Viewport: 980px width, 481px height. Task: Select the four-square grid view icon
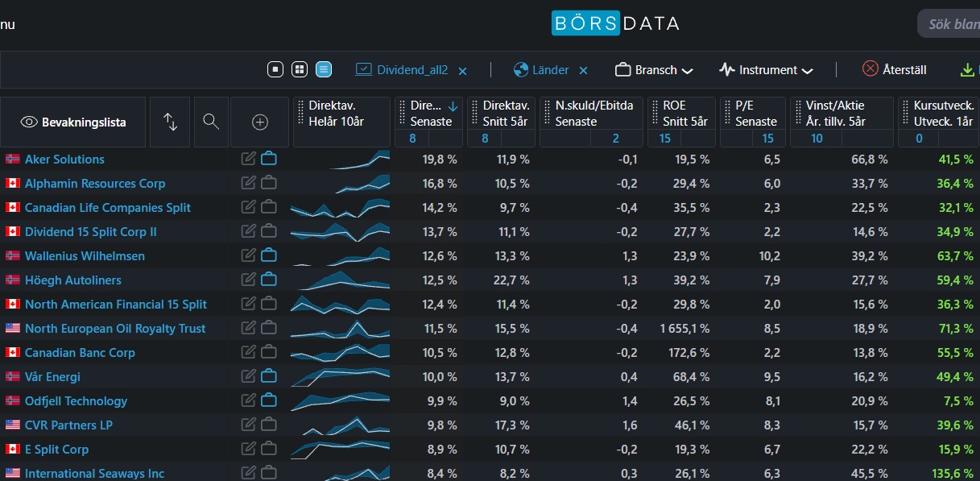(x=300, y=69)
